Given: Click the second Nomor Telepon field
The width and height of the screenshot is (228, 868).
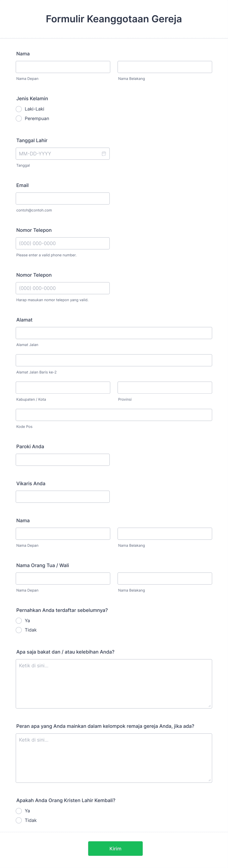Looking at the screenshot, I should [63, 288].
